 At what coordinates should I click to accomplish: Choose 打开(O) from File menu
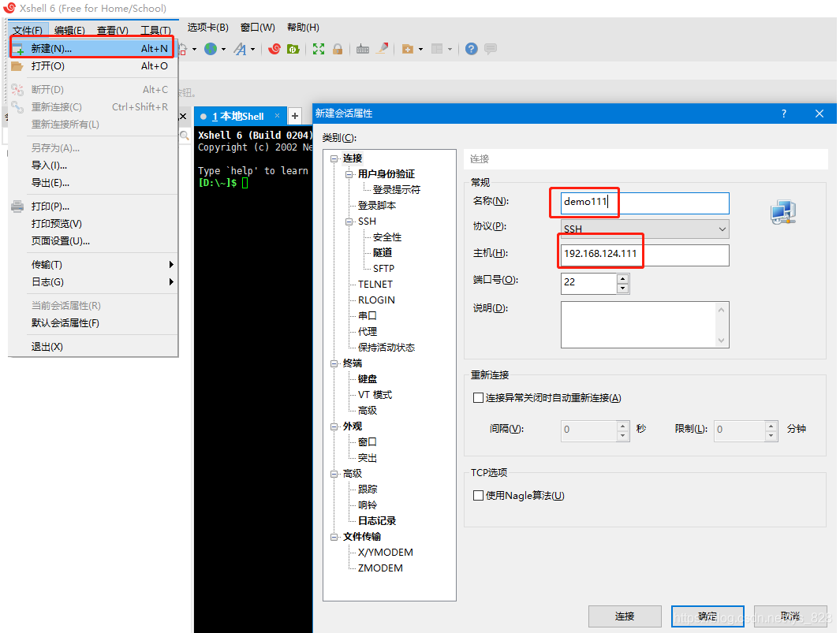tap(93, 66)
